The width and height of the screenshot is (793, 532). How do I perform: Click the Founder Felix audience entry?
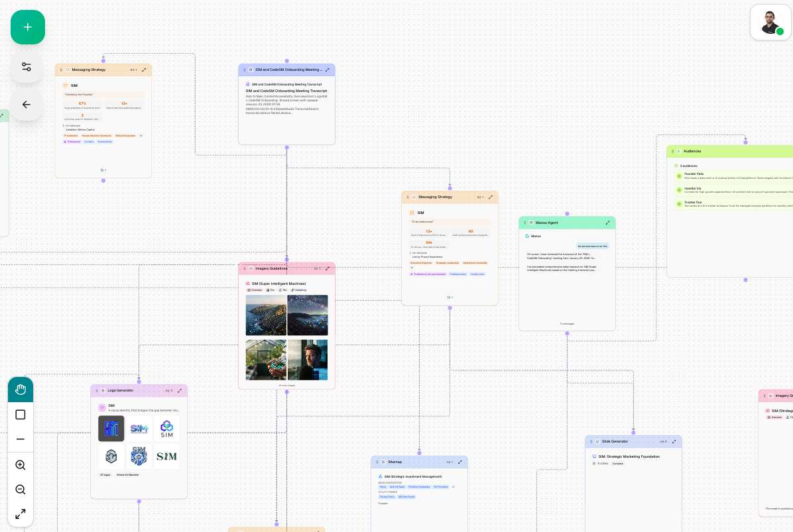pos(694,174)
